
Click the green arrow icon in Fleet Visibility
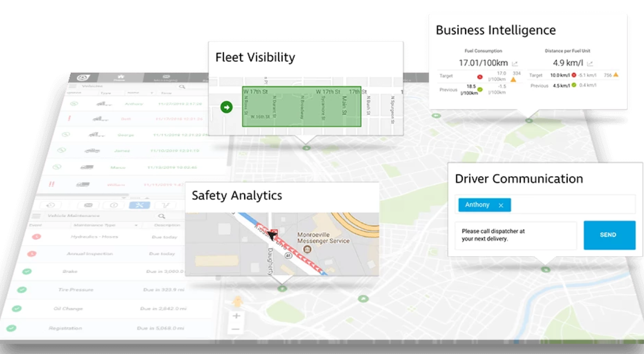(226, 107)
